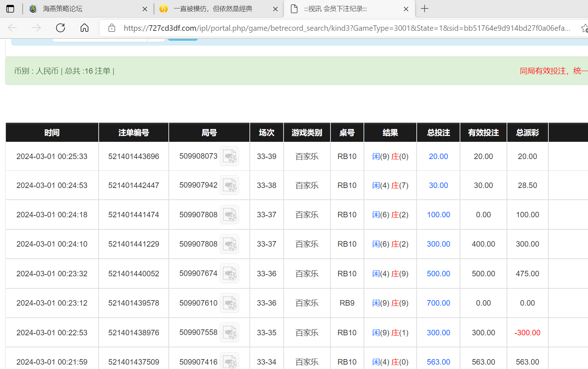
Task: Click the address bar URL field
Action: click(347, 28)
